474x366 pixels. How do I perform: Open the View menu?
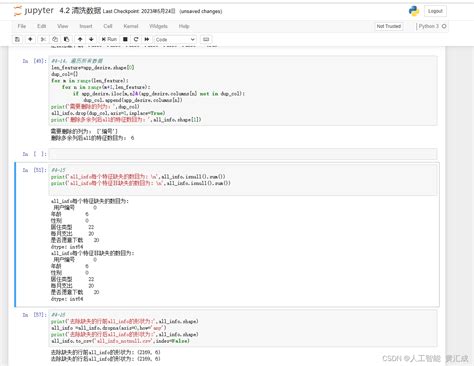pyautogui.click(x=63, y=26)
